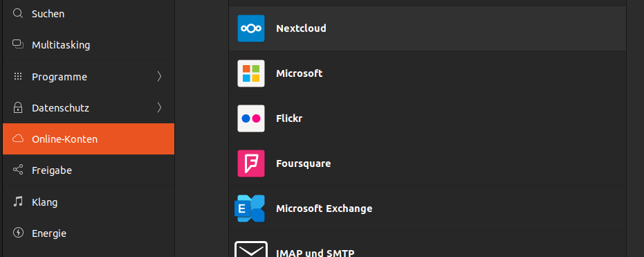The height and width of the screenshot is (257, 644).
Task: Click the padlock icon beside Datenschutz
Action: point(18,108)
